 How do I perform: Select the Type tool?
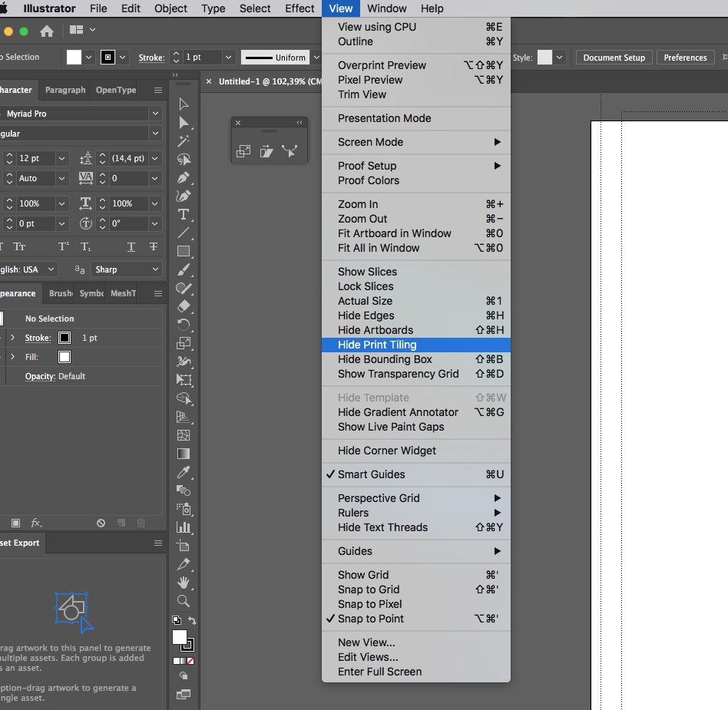point(184,214)
